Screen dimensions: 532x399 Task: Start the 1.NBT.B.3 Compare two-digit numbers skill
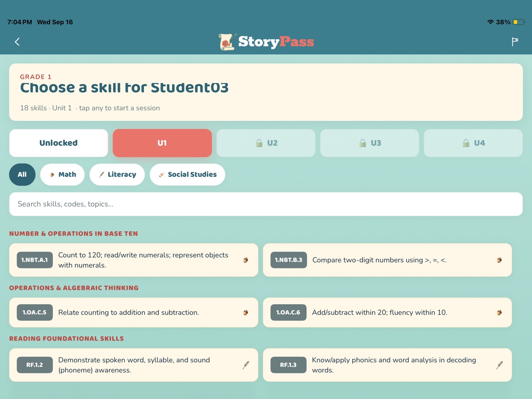387,260
